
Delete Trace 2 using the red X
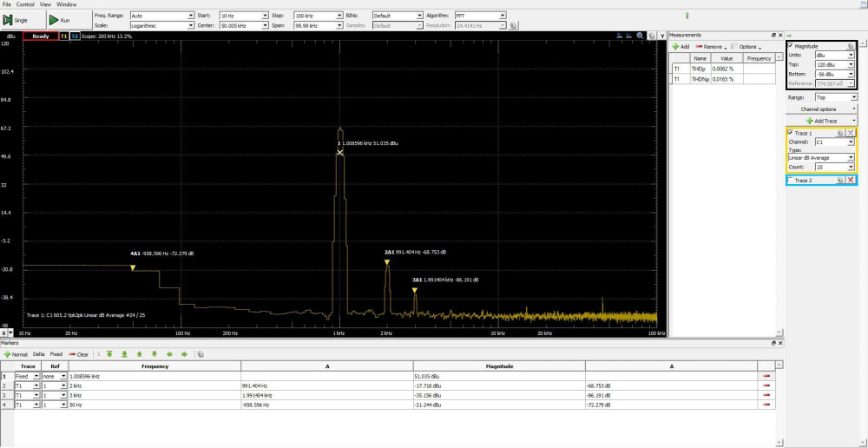pyautogui.click(x=851, y=180)
